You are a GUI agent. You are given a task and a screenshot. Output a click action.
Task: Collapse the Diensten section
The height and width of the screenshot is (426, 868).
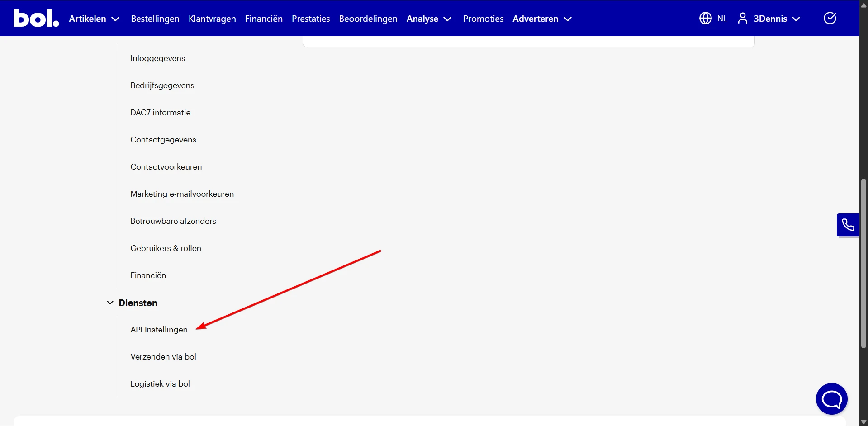coord(110,303)
